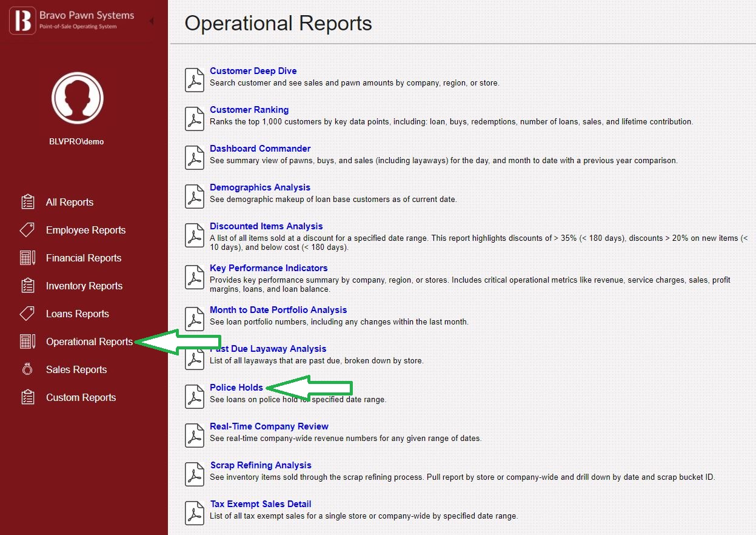Click the Operational Reports calculator icon
The width and height of the screenshot is (756, 535).
(27, 342)
